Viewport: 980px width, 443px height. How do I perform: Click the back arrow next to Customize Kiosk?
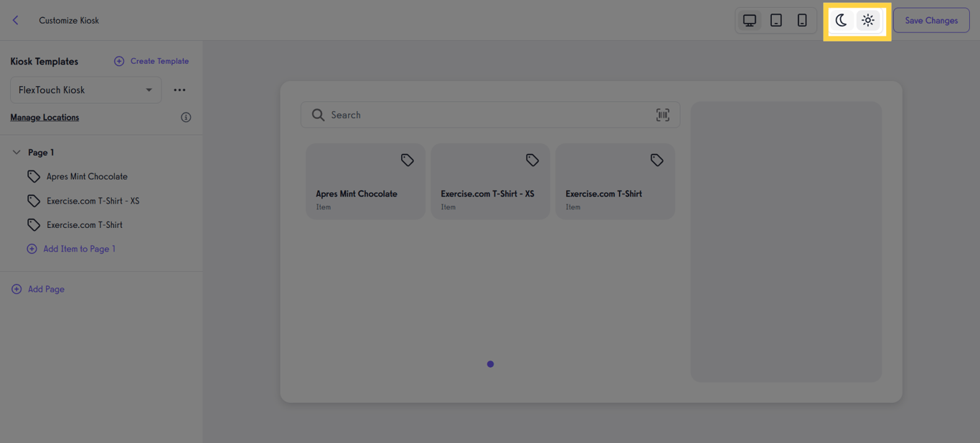pos(15,20)
